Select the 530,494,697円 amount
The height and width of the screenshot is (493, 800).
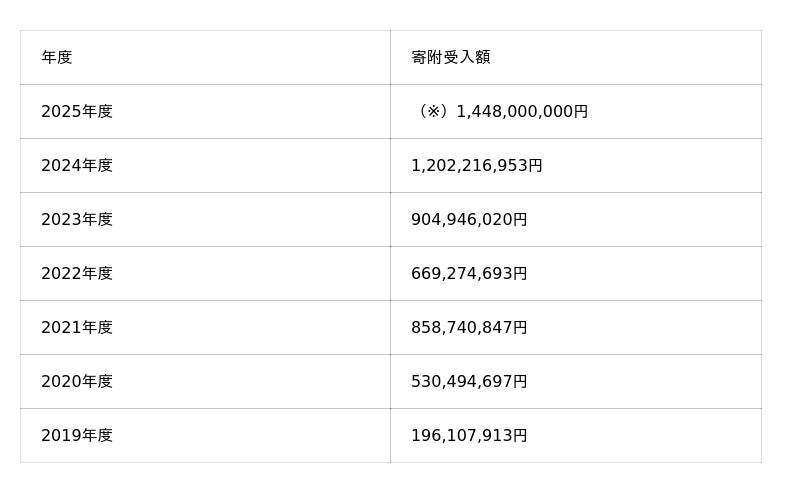[x=469, y=382]
